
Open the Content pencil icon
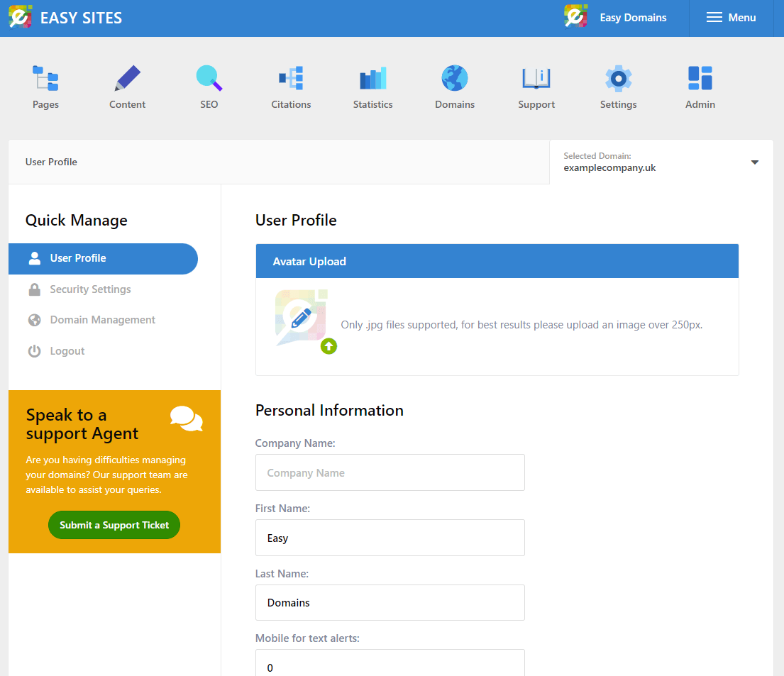click(128, 79)
